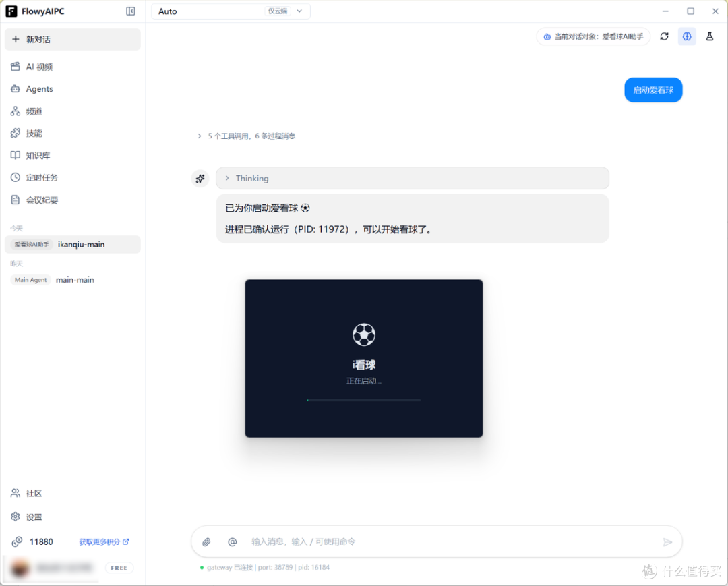This screenshot has height=586, width=728.
Task: Open the AI 视频 section
Action: (x=72, y=67)
